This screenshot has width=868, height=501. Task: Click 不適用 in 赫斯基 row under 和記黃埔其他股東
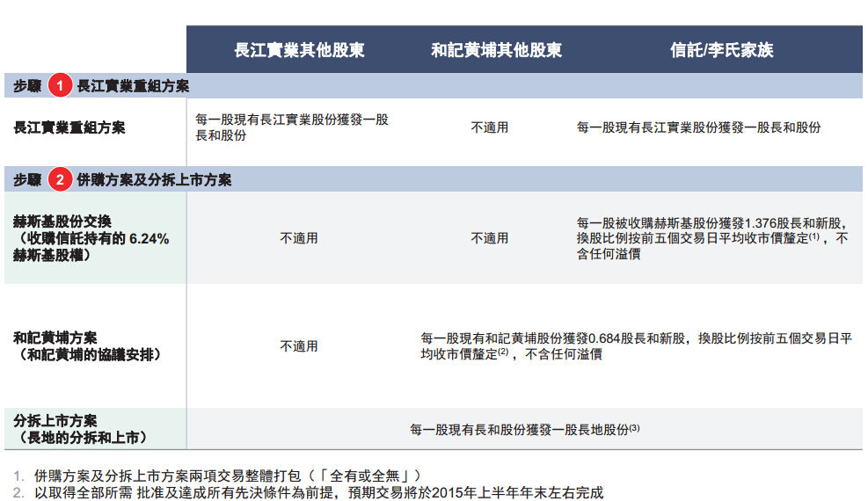pyautogui.click(x=489, y=238)
